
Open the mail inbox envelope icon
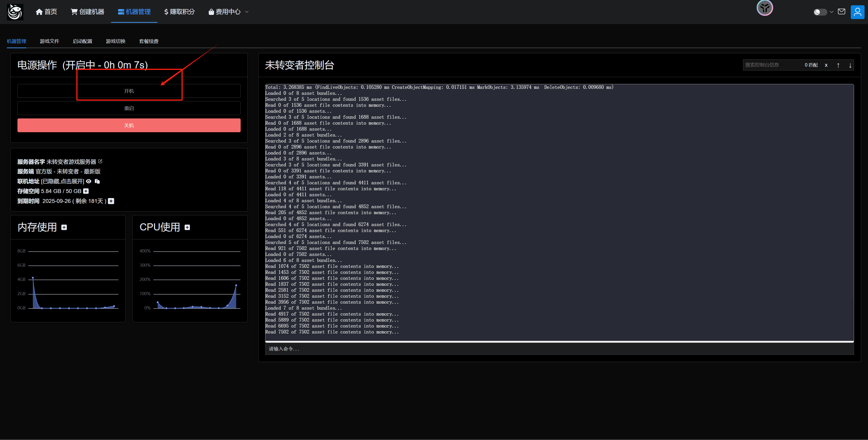click(x=841, y=12)
